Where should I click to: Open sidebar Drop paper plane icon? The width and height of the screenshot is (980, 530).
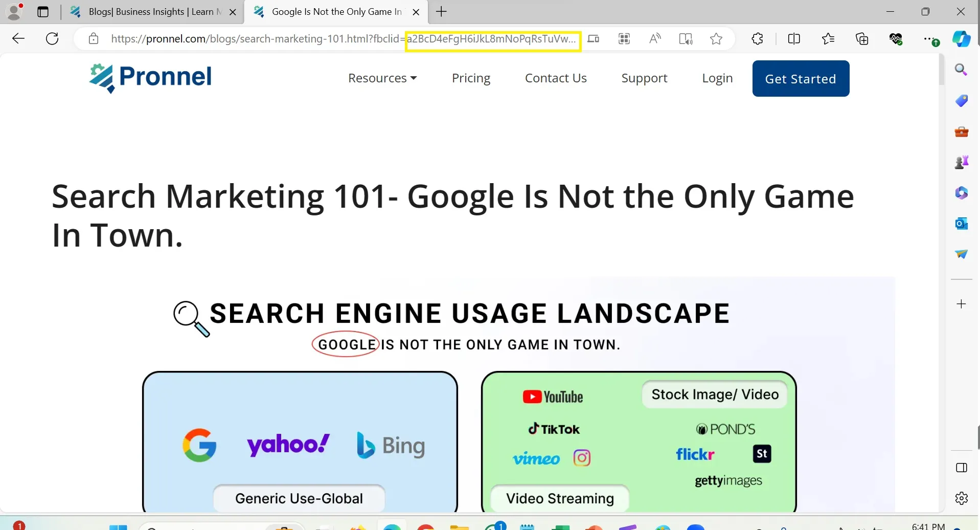click(962, 254)
